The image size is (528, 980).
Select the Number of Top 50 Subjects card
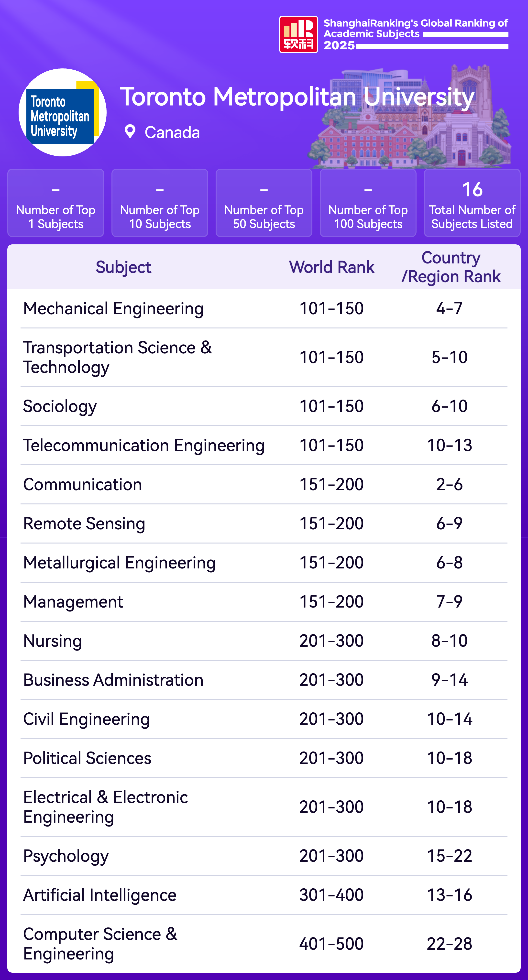click(264, 203)
